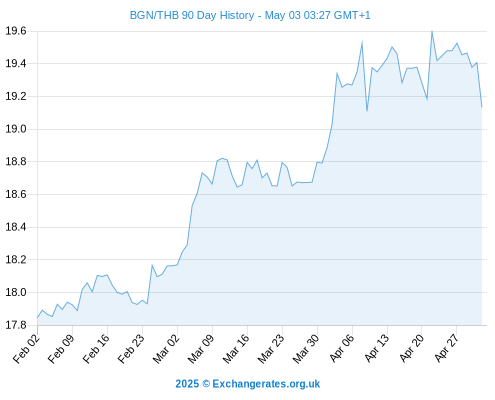This screenshot has width=495, height=400.
Task: Select the Mar 30 date label
Action: (x=306, y=348)
